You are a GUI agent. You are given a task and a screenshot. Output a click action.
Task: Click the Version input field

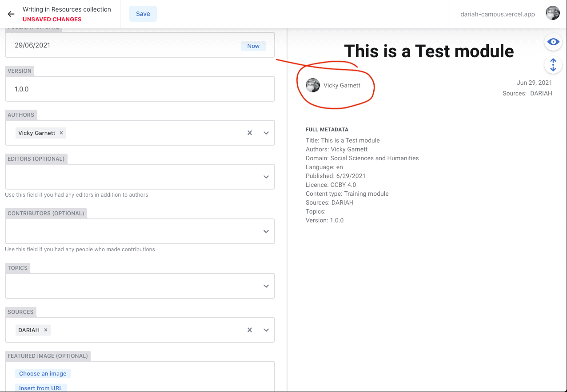[x=140, y=89]
